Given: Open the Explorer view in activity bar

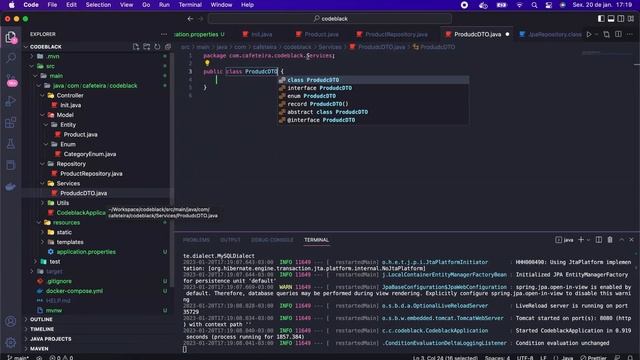Looking at the screenshot, I should pos(11,37).
